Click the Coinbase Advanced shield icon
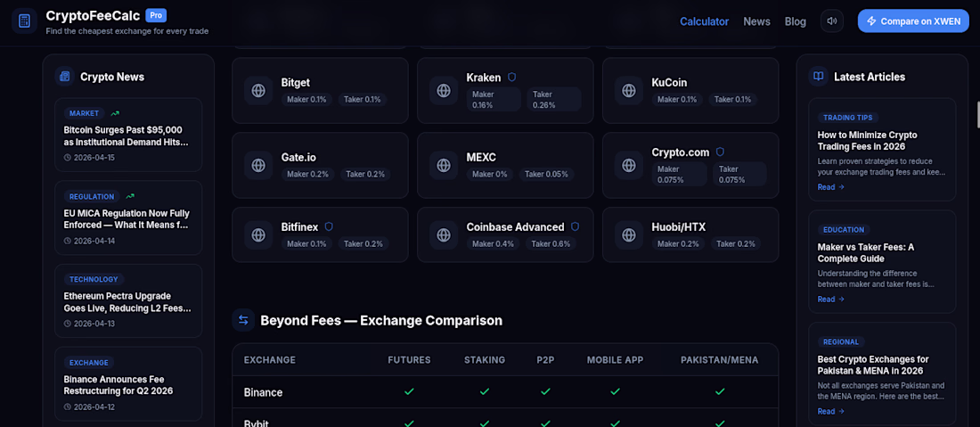Viewport: 980px width, 427px height. point(575,227)
